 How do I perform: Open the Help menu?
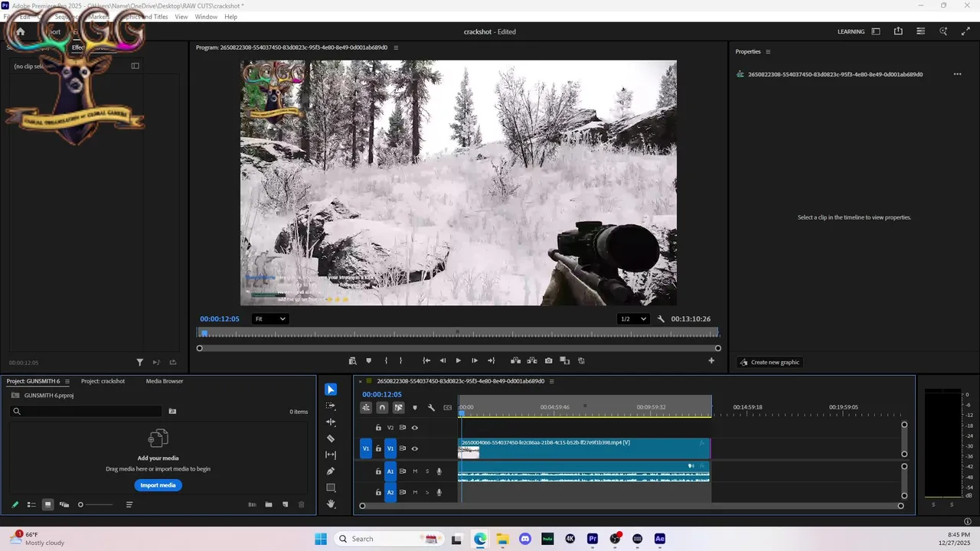point(230,17)
